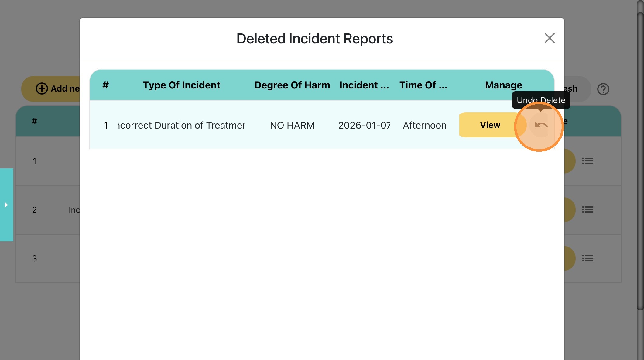Expand the left side panel arrow
644x360 pixels.
[x=6, y=205]
